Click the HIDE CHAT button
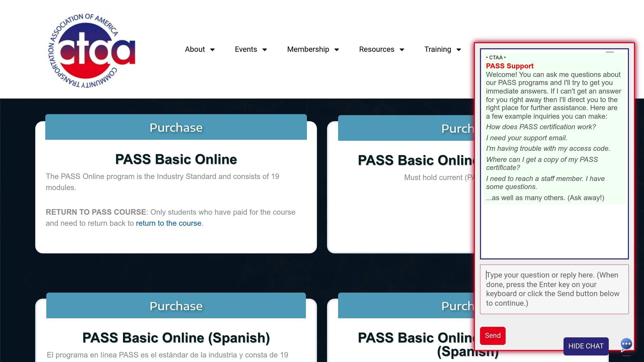Screen dimensions: 644x362 coord(586,346)
